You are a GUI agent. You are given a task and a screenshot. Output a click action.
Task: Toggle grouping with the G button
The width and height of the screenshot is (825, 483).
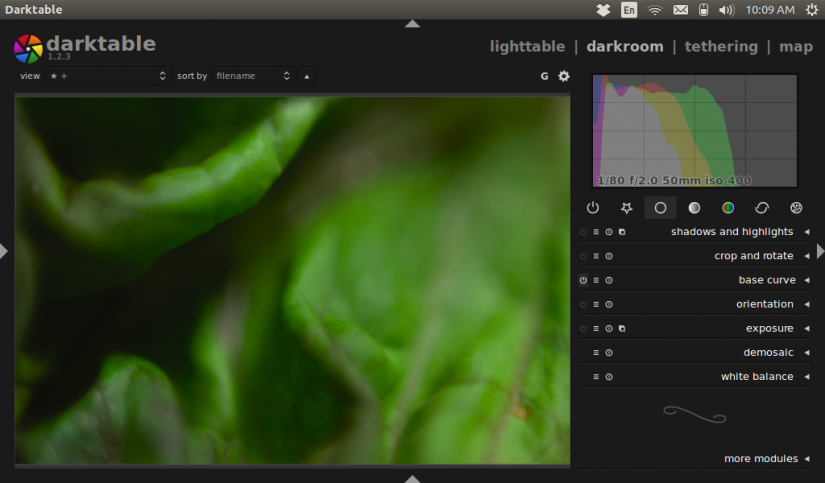[545, 76]
